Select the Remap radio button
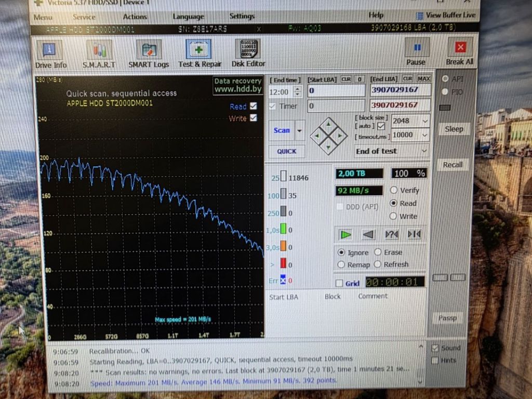The image size is (532, 399). click(341, 264)
